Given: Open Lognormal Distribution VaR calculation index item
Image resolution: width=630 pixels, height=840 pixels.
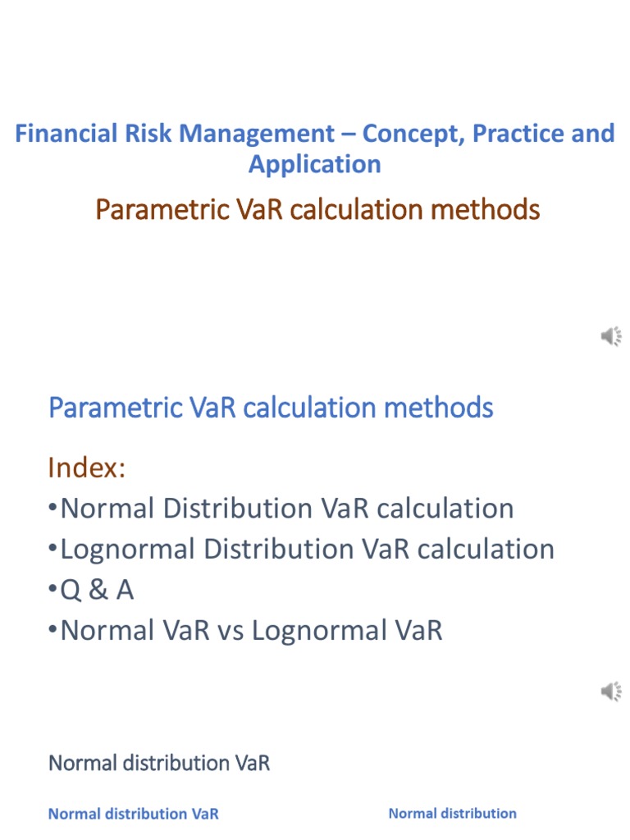Looking at the screenshot, I should point(308,549).
